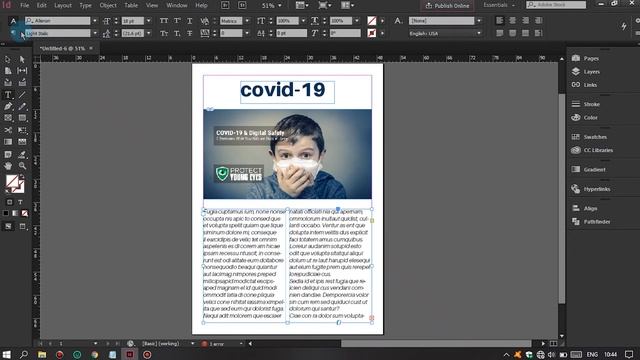This screenshot has height=360, width=640.
Task: Click the Apply Color black swatch
Action: pyautogui.click(x=6, y=213)
